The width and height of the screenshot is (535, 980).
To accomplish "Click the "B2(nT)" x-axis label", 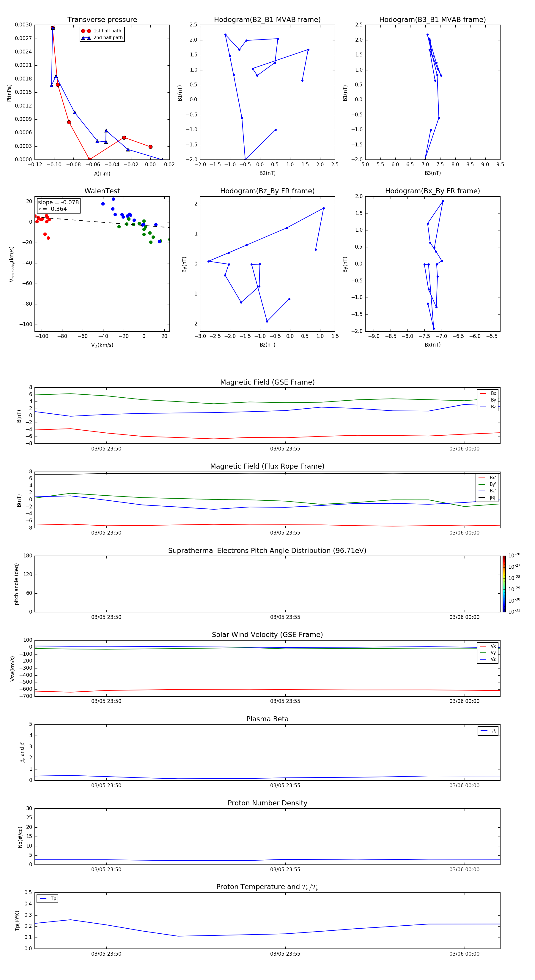I will click(x=267, y=173).
